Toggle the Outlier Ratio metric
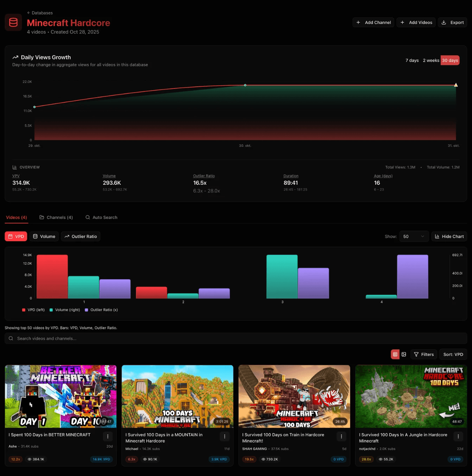The height and width of the screenshot is (476, 472). [x=80, y=236]
